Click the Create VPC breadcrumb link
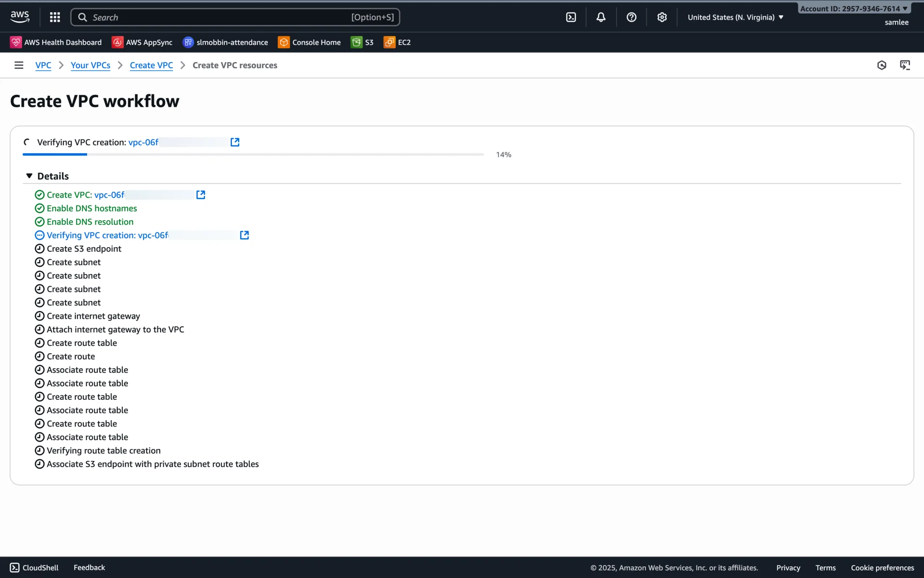This screenshot has height=578, width=924. 151,65
